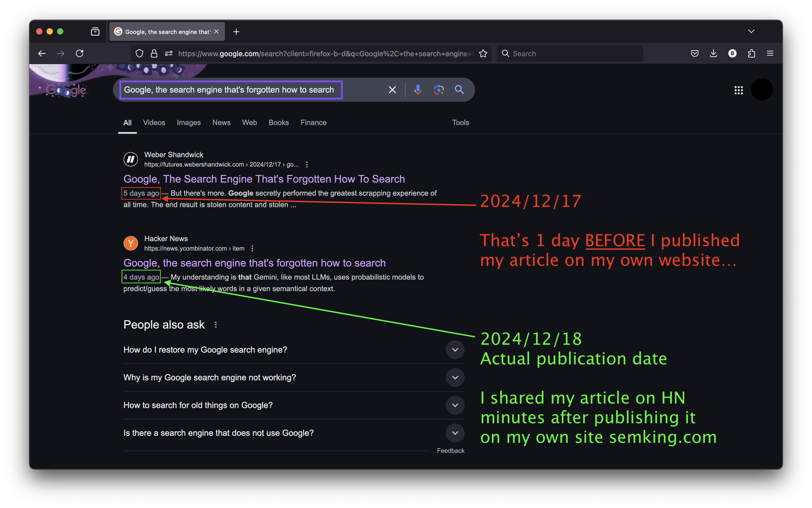Viewport: 812px width, 508px height.
Task: Click the Firefox back arrow
Action: (42, 53)
